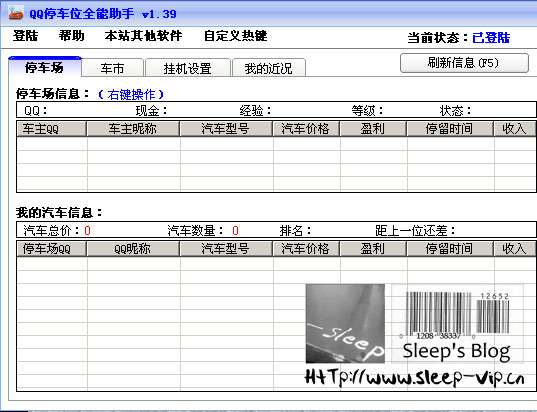This screenshot has width=537, height=412.
Task: Click 汽车价格 header in parking lot table
Action: point(306,129)
